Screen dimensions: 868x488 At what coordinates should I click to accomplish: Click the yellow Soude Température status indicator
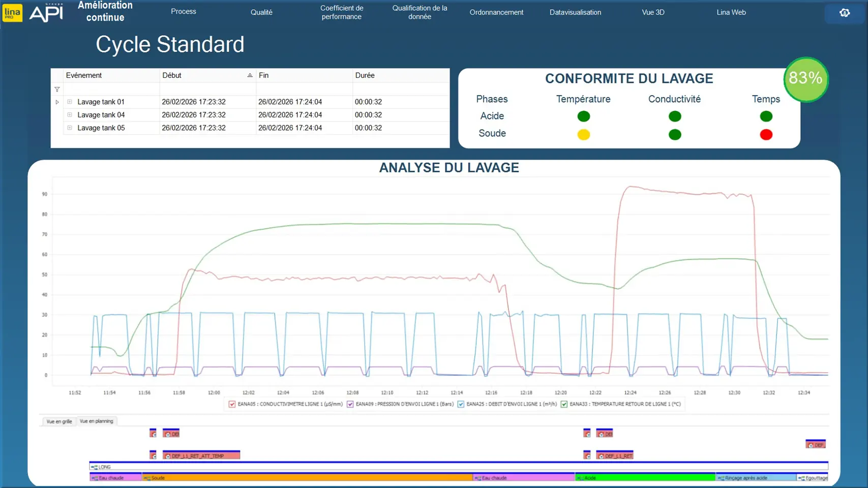coord(583,135)
